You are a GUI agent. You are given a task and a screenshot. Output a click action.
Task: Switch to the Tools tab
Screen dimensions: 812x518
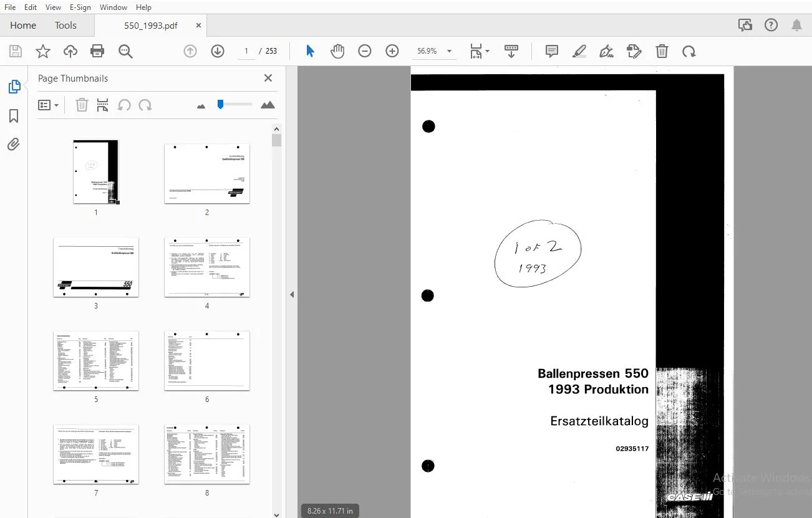(65, 26)
